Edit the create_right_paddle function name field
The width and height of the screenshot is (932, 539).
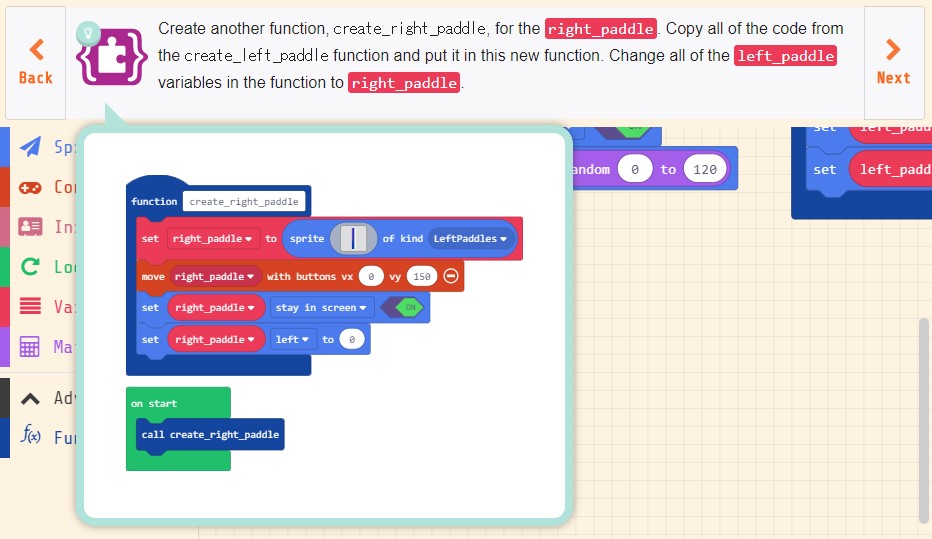pyautogui.click(x=244, y=201)
